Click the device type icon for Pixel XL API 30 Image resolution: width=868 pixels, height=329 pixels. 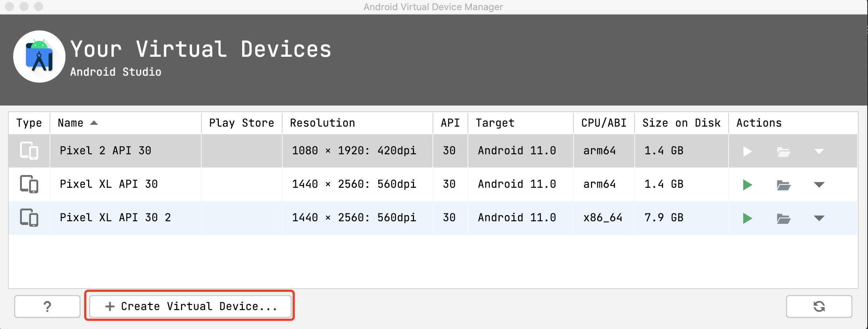click(29, 184)
